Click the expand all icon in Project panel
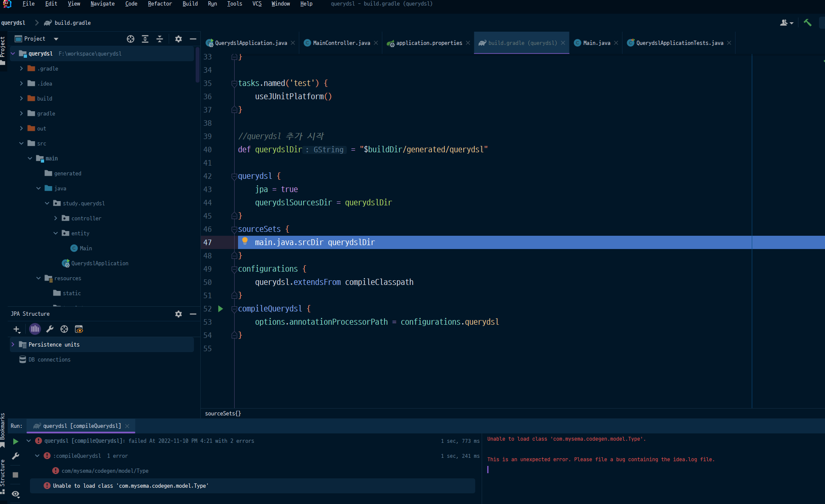Viewport: 825px width, 504px height. click(x=145, y=39)
